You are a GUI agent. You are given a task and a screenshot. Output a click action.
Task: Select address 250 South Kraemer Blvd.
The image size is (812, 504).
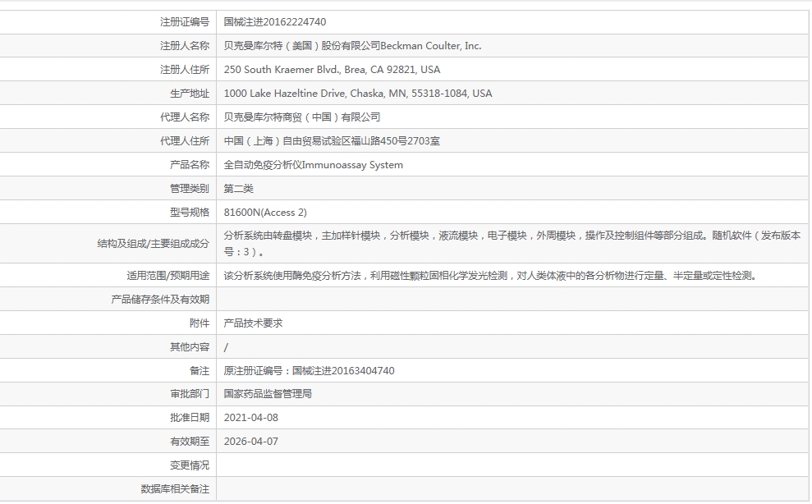[x=282, y=70]
